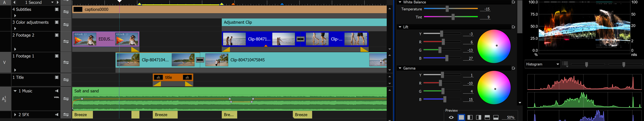Image resolution: width=644 pixels, height=121 pixels.
Task: Mute the 1 Music track speaker
Action: (x=57, y=91)
